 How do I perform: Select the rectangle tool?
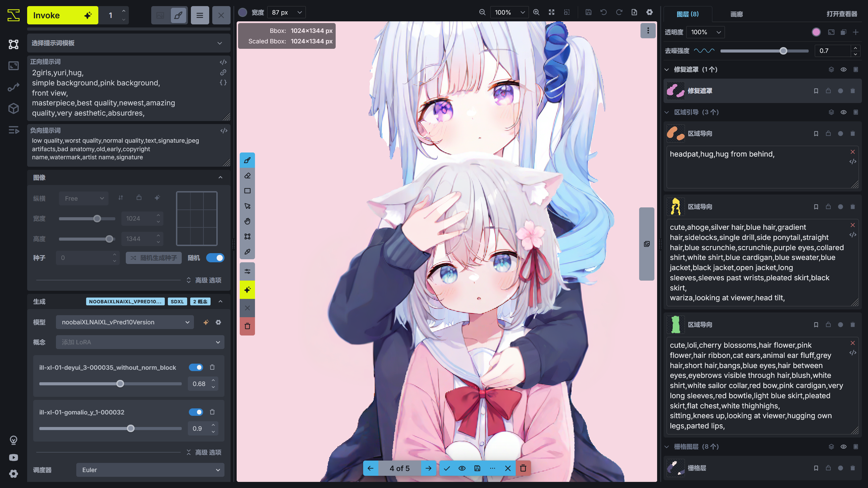(247, 191)
